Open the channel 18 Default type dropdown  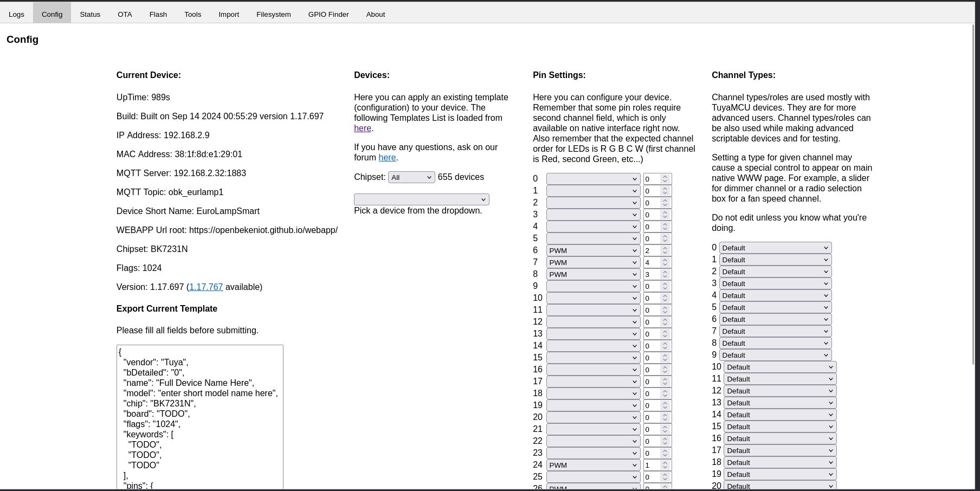[779, 462]
